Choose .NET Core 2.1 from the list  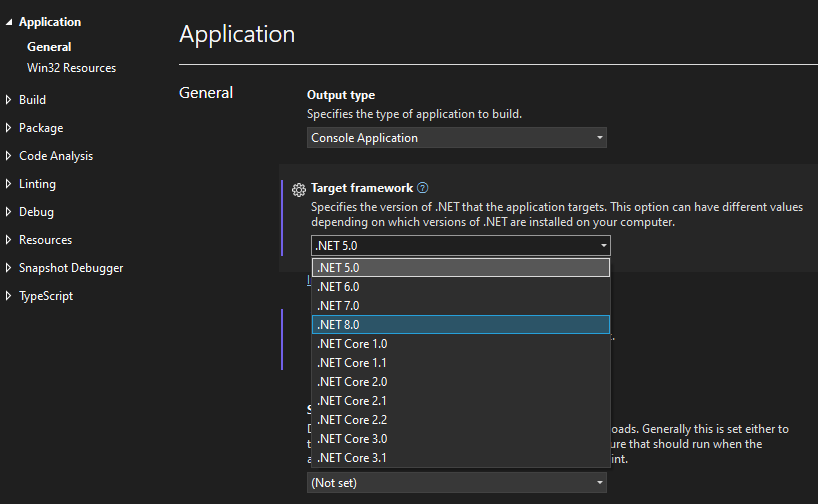(460, 401)
